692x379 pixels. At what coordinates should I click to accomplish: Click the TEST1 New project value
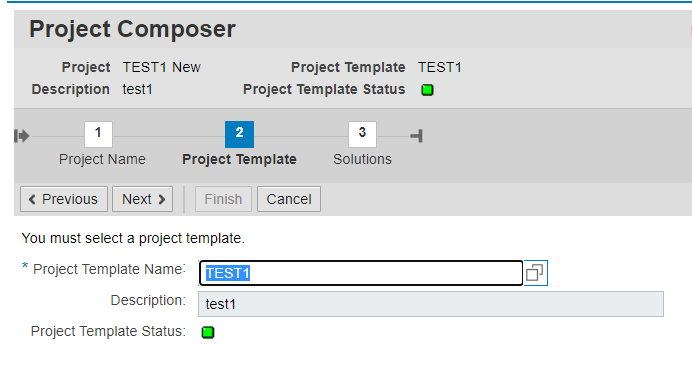162,67
